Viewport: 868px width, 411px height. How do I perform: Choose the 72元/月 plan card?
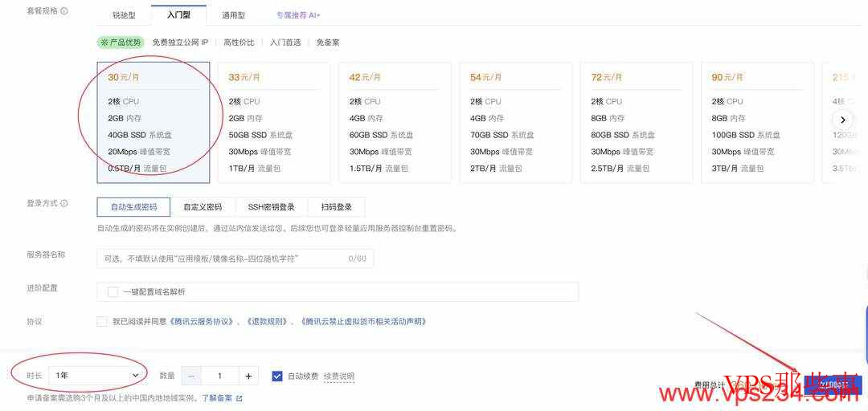(636, 122)
